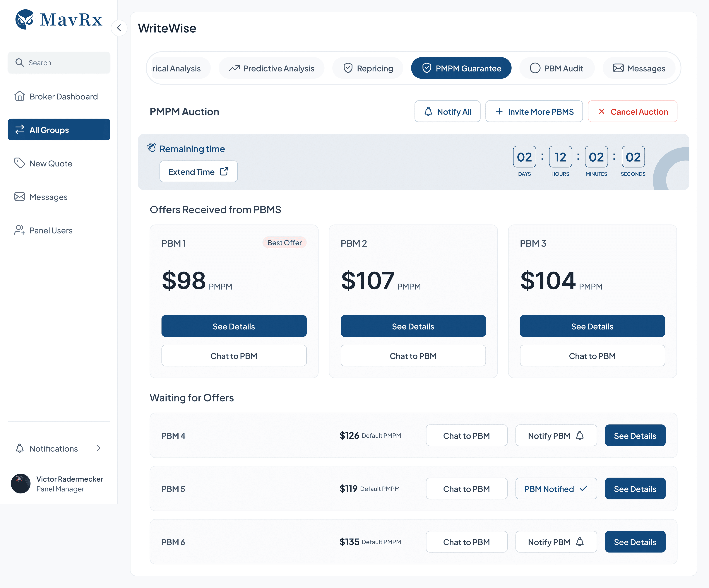
Task: Click Victor Radermecker's avatar
Action: (x=21, y=483)
